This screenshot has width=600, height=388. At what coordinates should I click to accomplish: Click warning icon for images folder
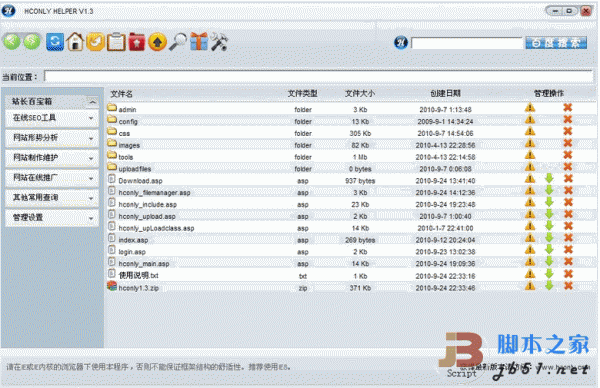pos(530,143)
